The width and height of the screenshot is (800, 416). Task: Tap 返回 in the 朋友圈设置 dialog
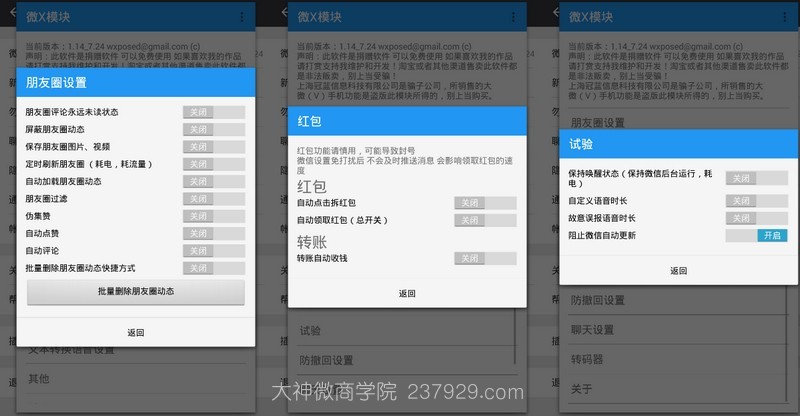click(135, 332)
